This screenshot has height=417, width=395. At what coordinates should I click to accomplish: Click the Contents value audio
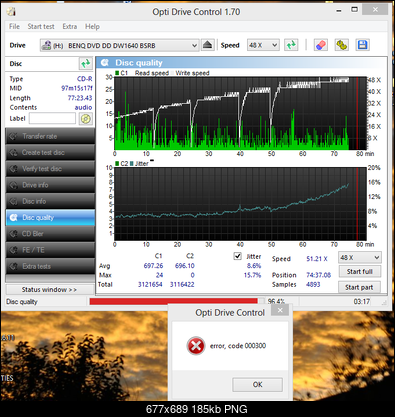(83, 107)
